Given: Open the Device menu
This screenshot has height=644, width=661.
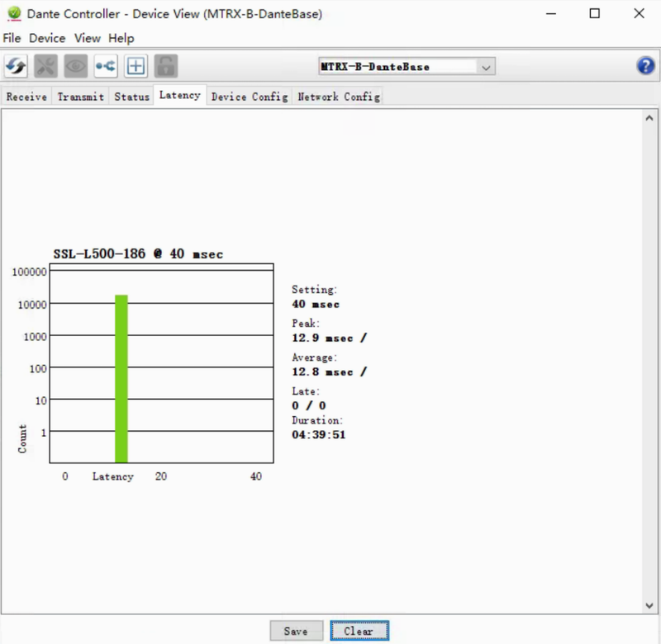Looking at the screenshot, I should (x=47, y=38).
